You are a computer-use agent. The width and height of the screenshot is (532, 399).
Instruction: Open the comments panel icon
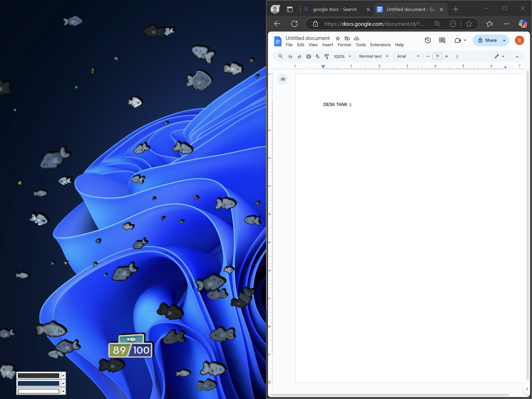click(442, 40)
